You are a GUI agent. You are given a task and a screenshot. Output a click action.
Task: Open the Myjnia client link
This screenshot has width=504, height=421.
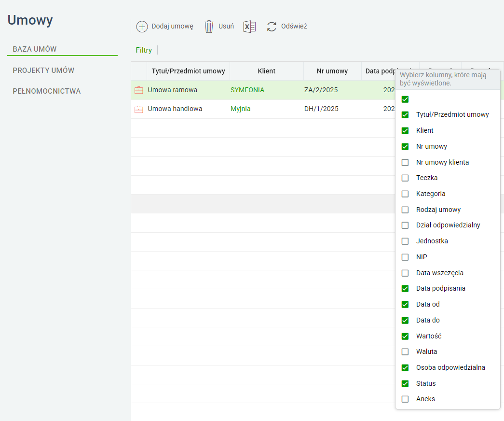pyautogui.click(x=241, y=109)
